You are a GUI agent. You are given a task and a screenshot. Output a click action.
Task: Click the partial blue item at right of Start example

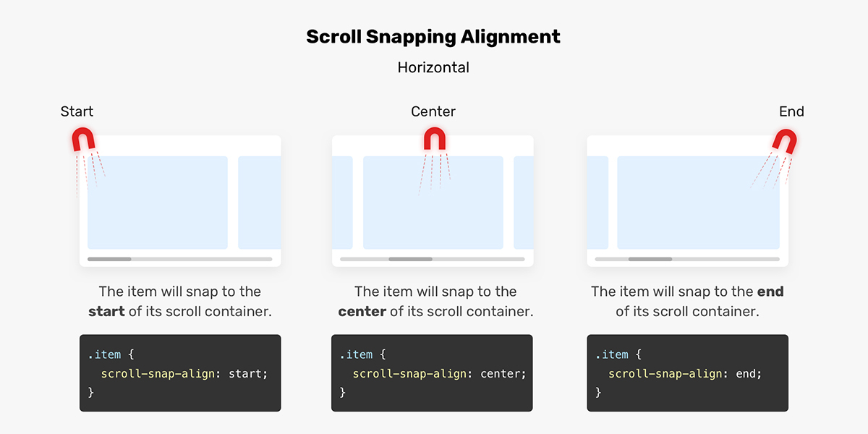(x=260, y=203)
